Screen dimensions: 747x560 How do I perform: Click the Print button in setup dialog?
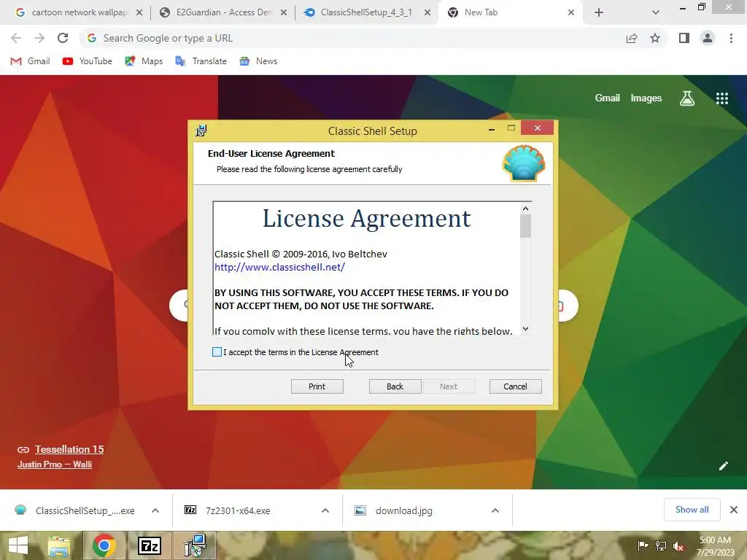(x=317, y=386)
